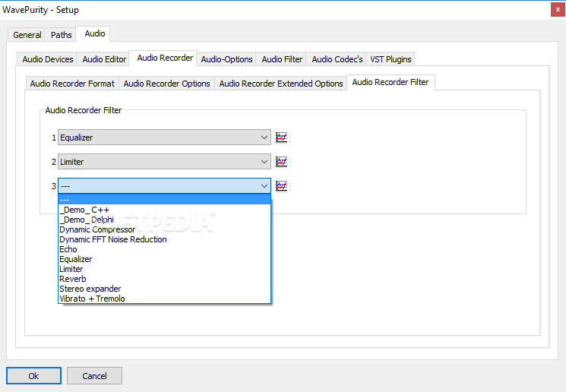Open the VST Plugins tab
This screenshot has width=566, height=392.
[x=391, y=59]
